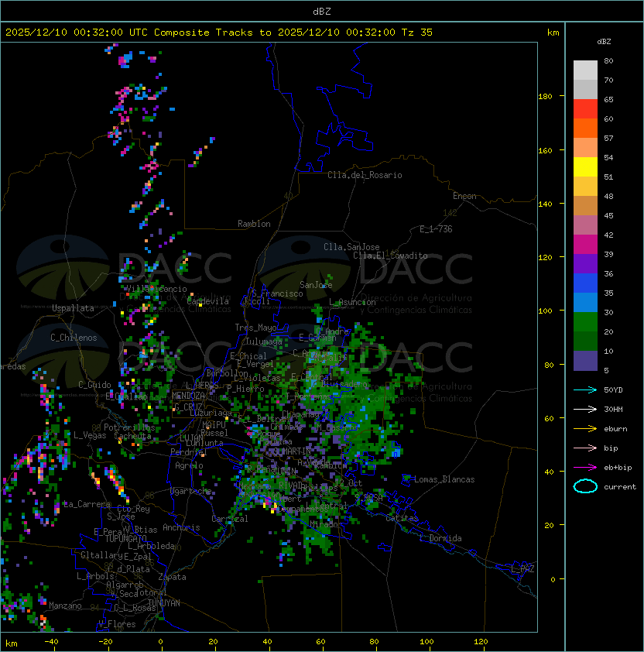Click the 'S_Francisco' place label
644x652 pixels.
tap(277, 293)
